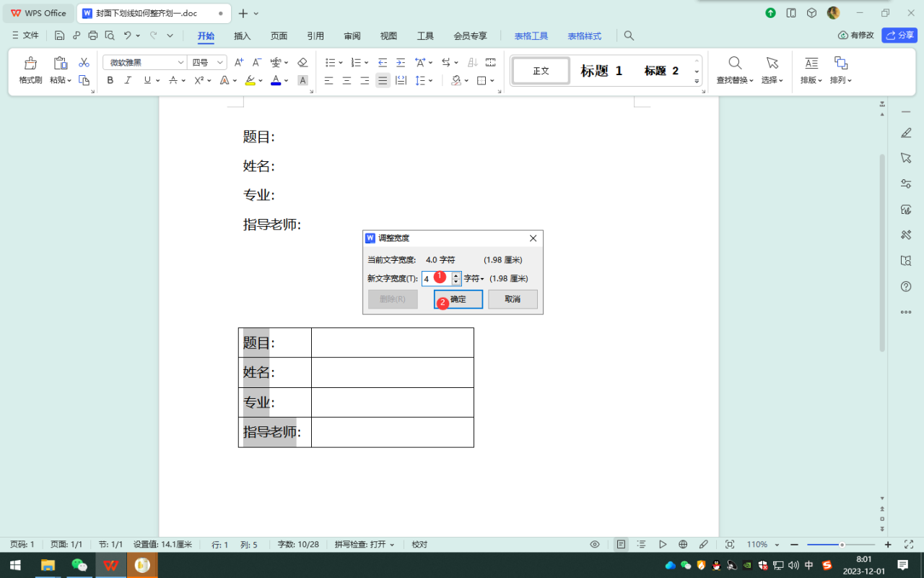Toggle Justify paragraph alignment
924x578 pixels.
[x=383, y=80]
